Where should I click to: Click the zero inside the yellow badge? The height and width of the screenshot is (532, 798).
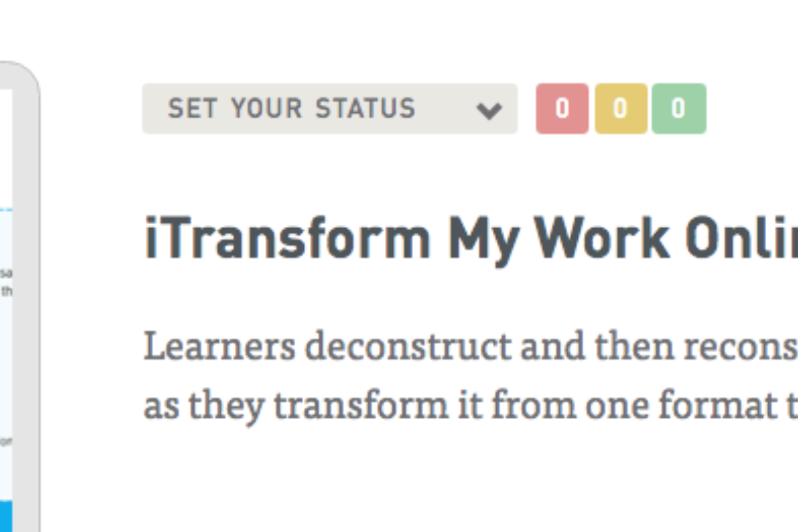(x=620, y=108)
